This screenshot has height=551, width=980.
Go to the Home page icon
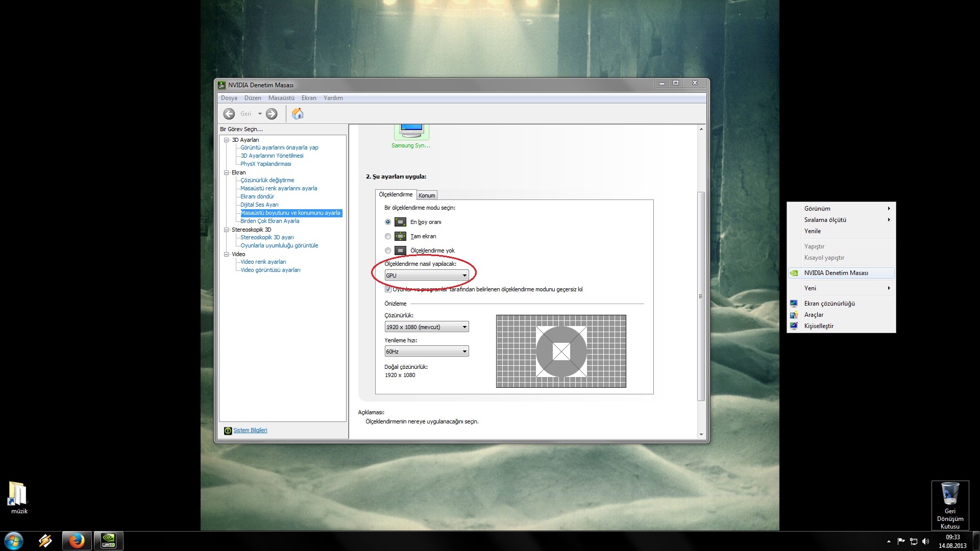click(x=298, y=113)
